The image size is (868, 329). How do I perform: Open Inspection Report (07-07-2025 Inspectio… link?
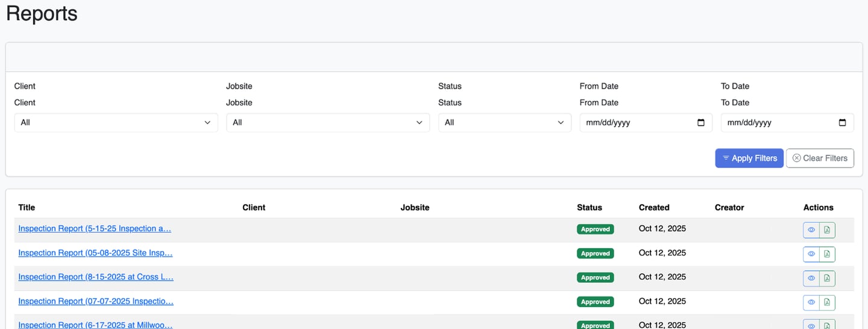coord(96,301)
